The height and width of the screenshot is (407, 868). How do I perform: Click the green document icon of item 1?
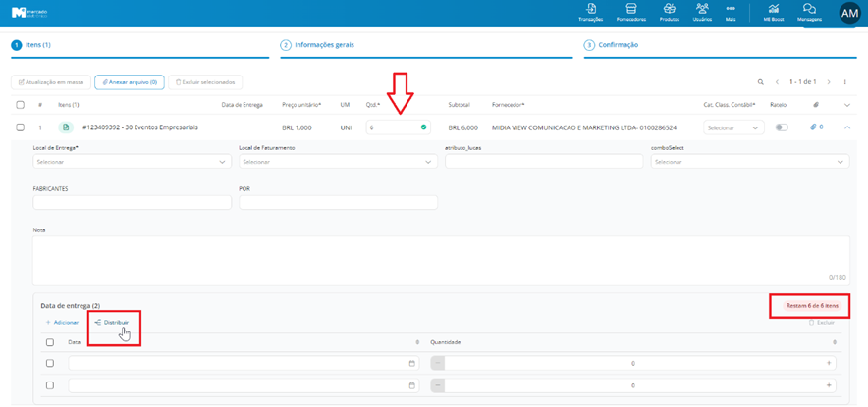point(66,127)
